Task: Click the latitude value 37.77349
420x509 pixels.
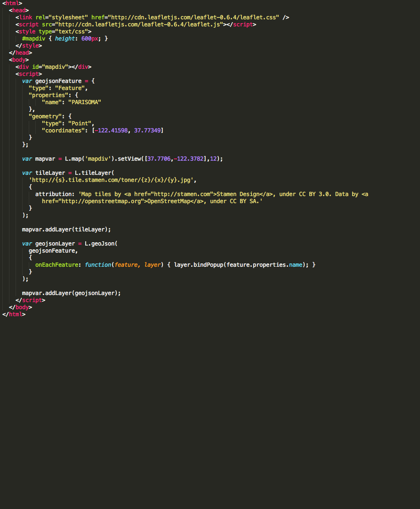Action: 147,131
